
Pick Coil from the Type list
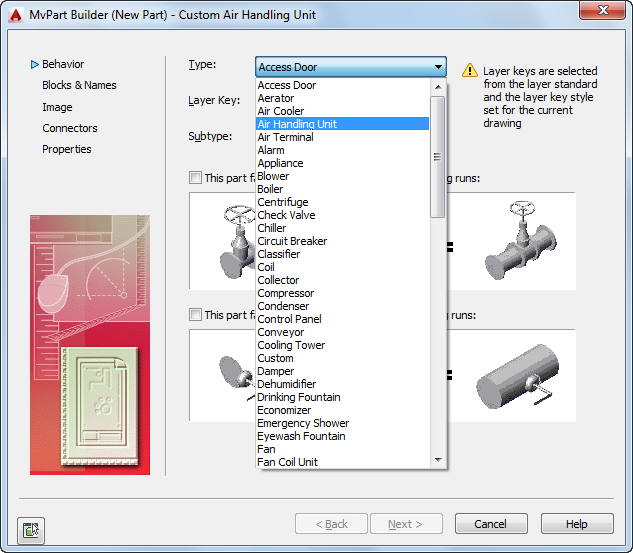343,267
